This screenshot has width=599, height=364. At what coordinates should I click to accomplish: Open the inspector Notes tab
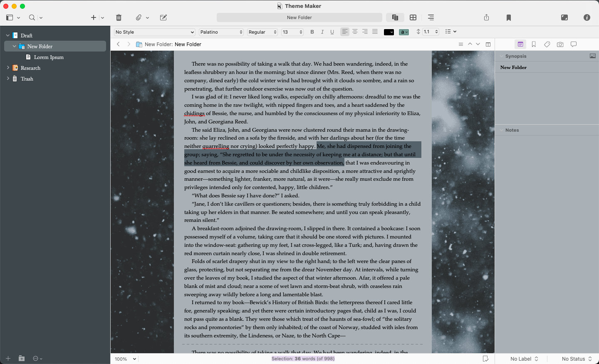pos(520,44)
